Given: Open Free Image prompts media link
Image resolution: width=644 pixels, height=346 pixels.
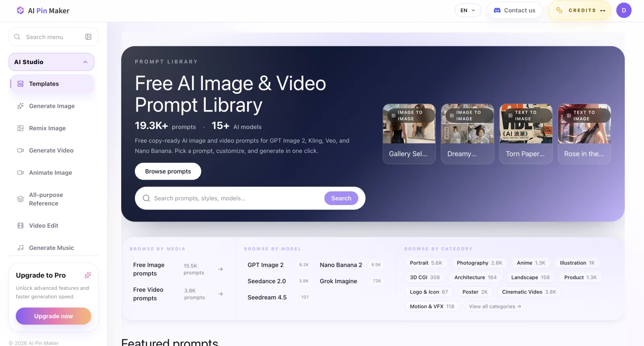Looking at the screenshot, I should coord(178,269).
